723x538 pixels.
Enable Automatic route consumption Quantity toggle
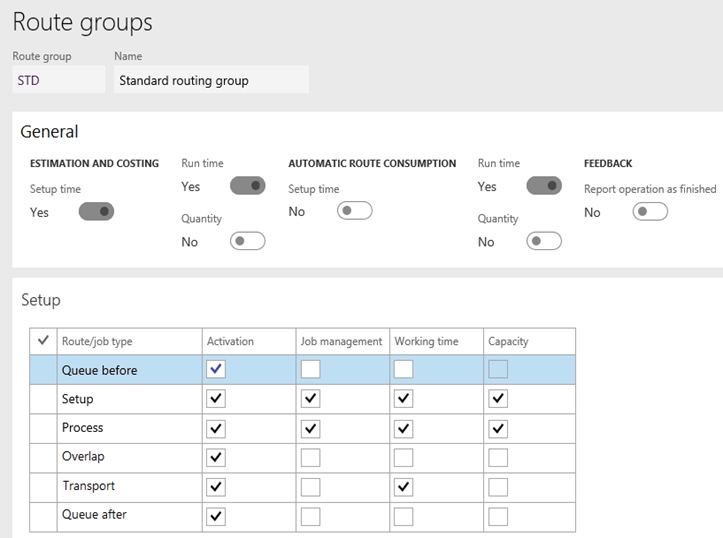pos(544,241)
